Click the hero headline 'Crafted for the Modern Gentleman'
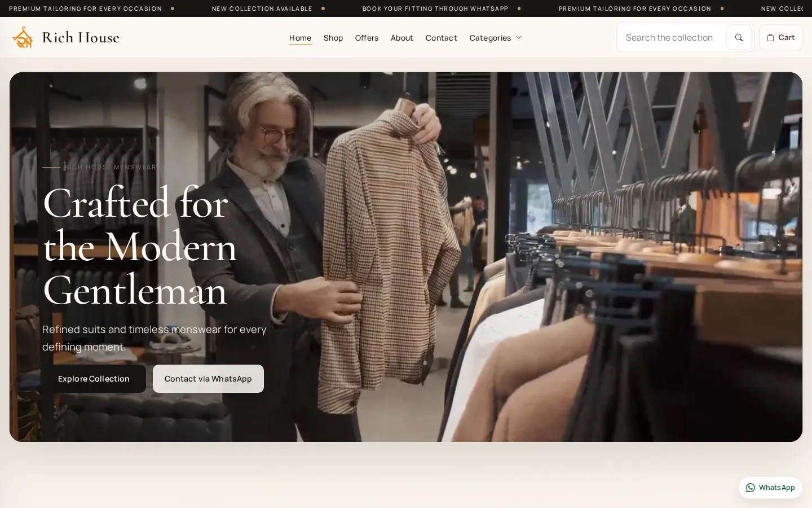The image size is (812, 508). pyautogui.click(x=140, y=246)
